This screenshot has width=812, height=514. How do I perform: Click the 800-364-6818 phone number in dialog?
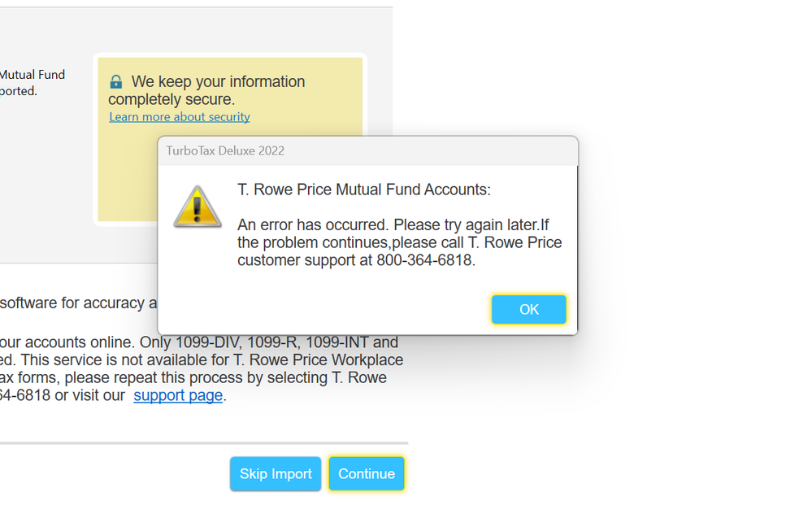(424, 260)
